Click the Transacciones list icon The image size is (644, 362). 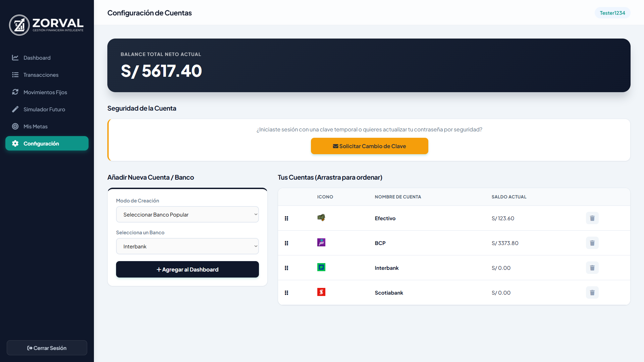click(x=15, y=75)
